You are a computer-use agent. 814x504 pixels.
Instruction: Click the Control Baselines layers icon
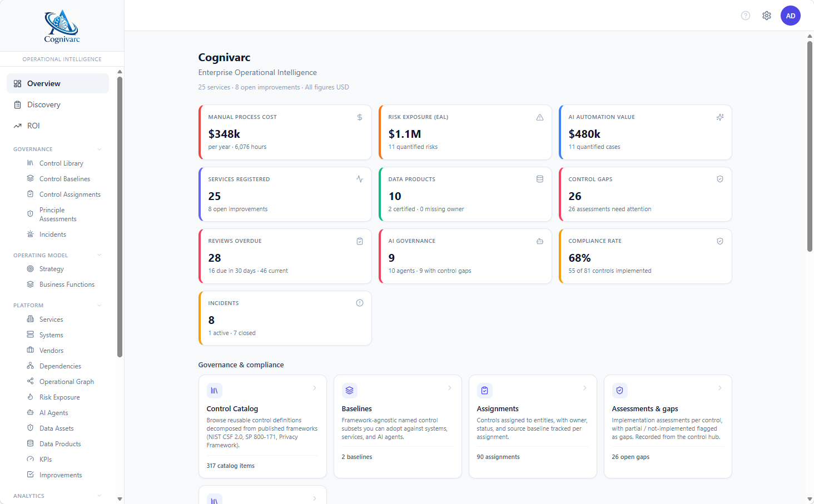click(31, 178)
